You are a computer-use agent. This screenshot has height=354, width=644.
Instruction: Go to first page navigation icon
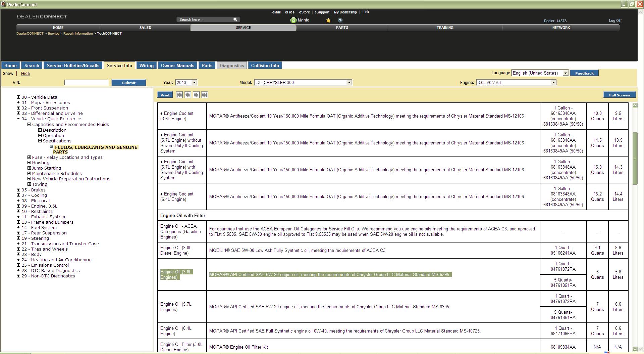click(179, 95)
